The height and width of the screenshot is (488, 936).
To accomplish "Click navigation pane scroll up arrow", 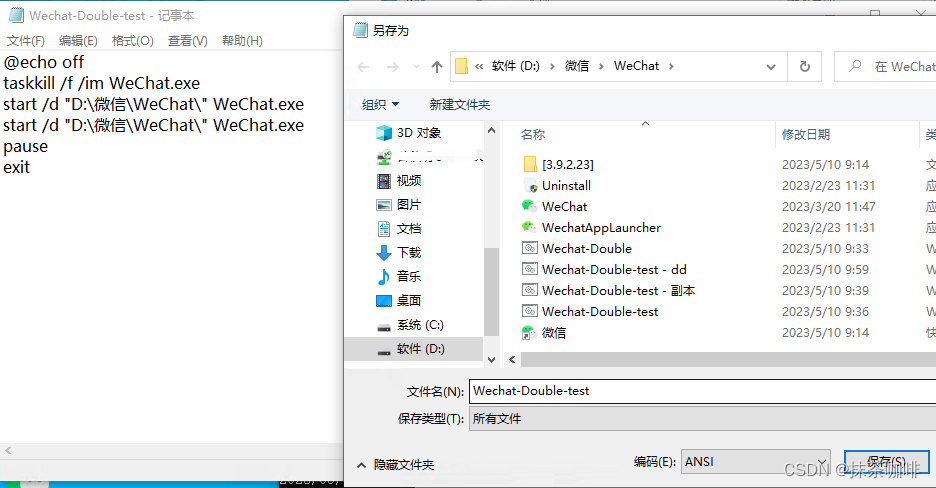I will 491,130.
